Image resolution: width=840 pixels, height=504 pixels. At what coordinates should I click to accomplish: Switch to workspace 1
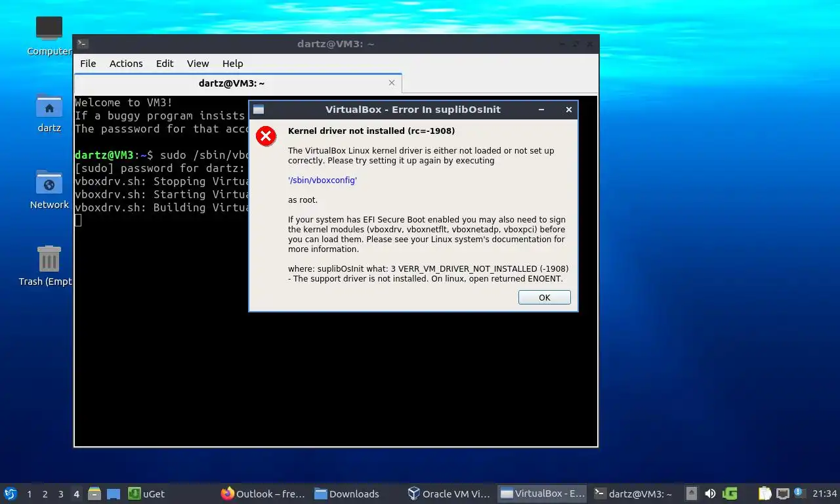tap(29, 493)
